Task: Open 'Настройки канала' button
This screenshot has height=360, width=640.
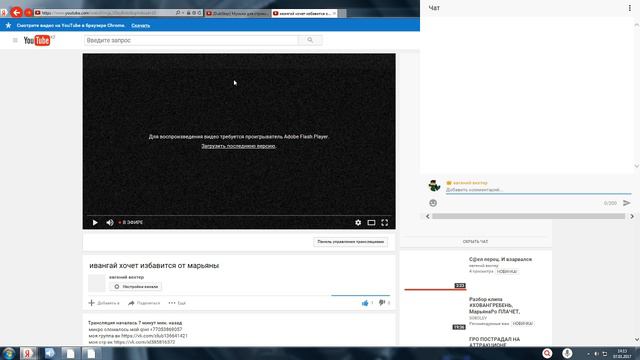Action: (x=136, y=287)
